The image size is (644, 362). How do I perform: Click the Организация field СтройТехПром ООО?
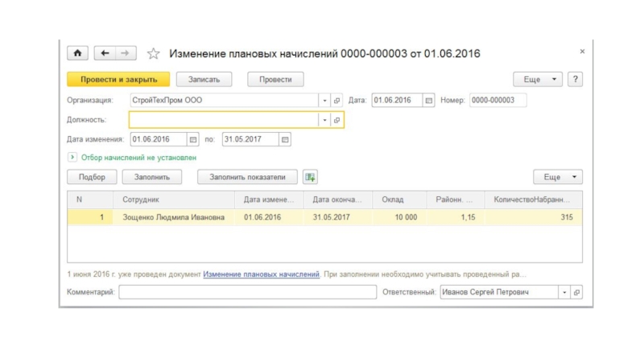224,100
